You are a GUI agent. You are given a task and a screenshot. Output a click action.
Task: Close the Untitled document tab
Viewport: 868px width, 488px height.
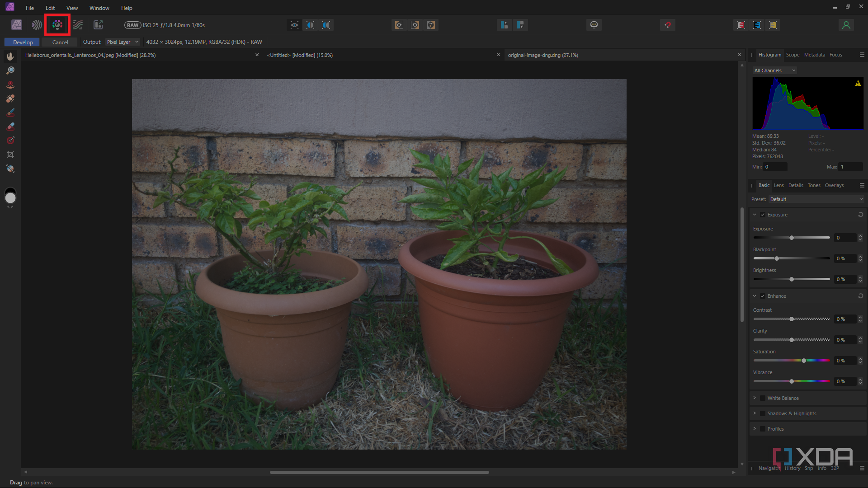(x=498, y=55)
